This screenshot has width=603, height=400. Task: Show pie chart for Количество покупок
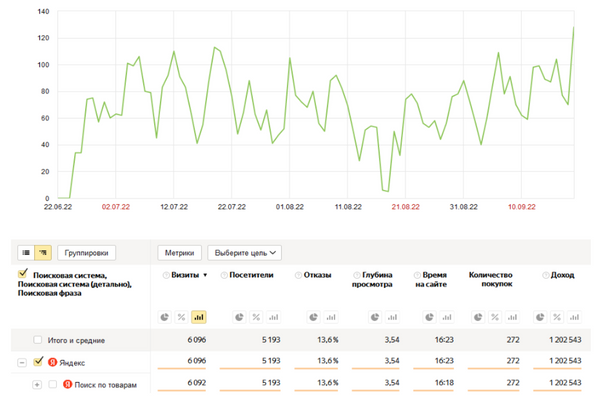pos(478,317)
